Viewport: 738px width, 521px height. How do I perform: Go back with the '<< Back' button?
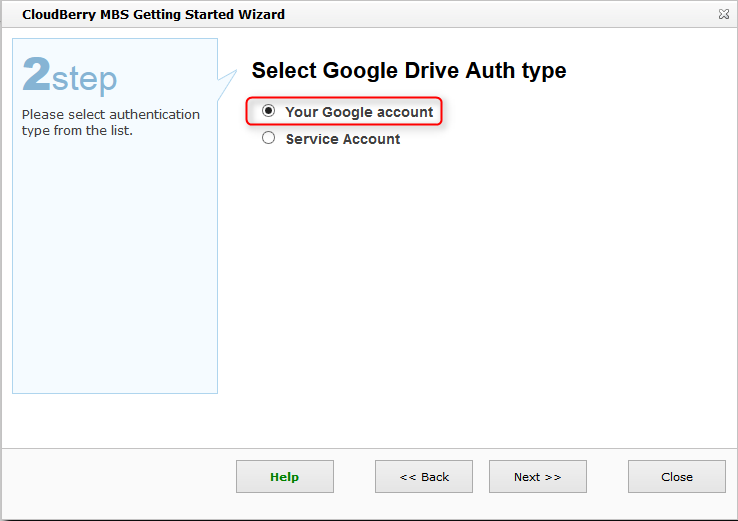(424, 477)
